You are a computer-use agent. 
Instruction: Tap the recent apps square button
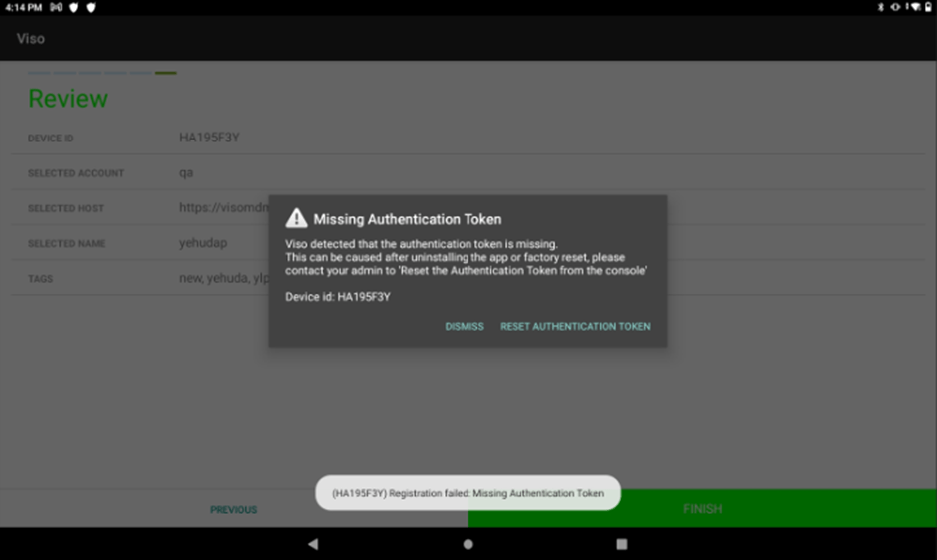(x=622, y=544)
